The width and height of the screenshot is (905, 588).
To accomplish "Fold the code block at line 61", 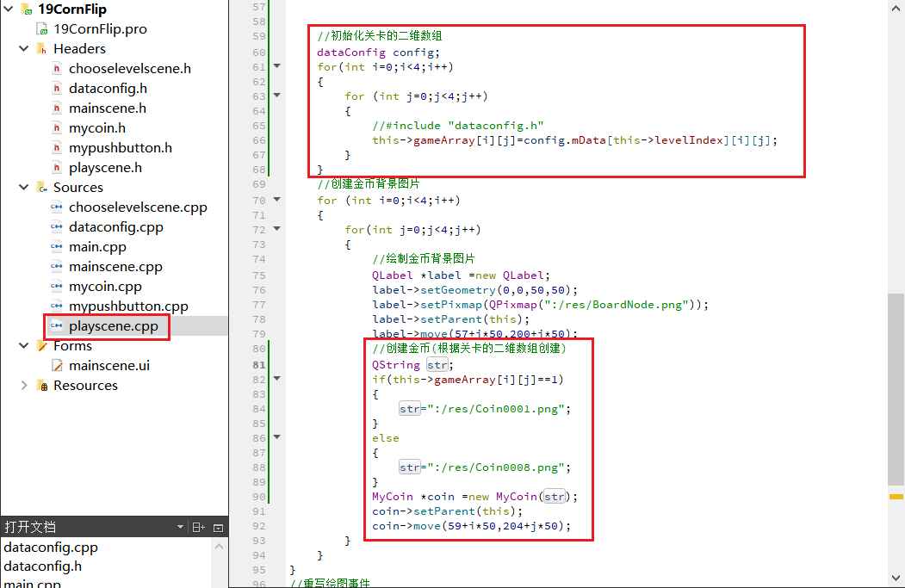I will click(x=277, y=65).
